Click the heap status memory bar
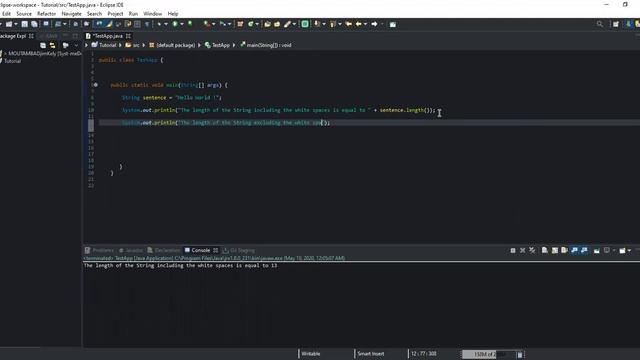640x360 pixels. point(489,354)
